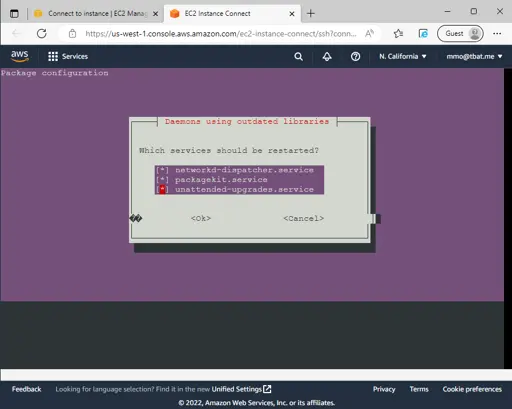Click the read aloud icon in address bar

point(369,33)
